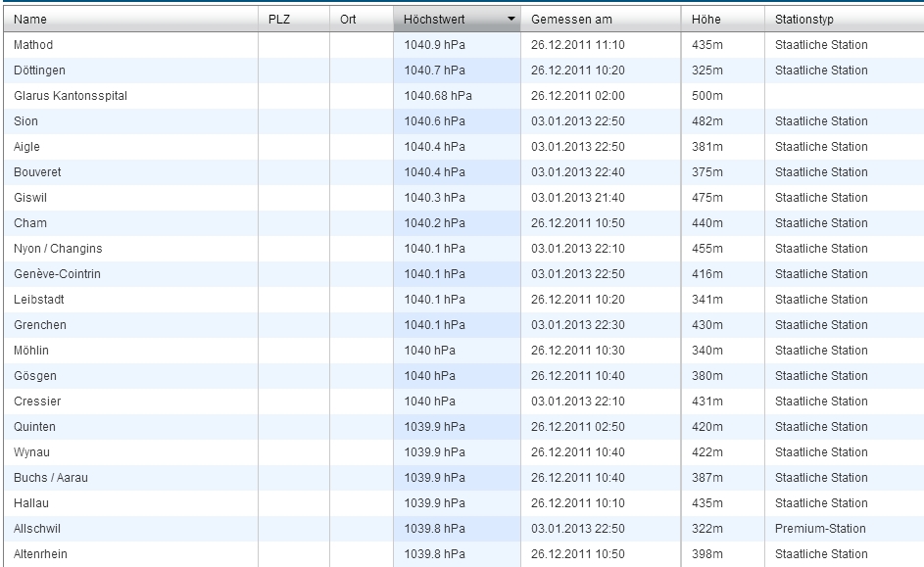This screenshot has width=924, height=567.
Task: Select the Möhlin station name
Action: coord(31,351)
